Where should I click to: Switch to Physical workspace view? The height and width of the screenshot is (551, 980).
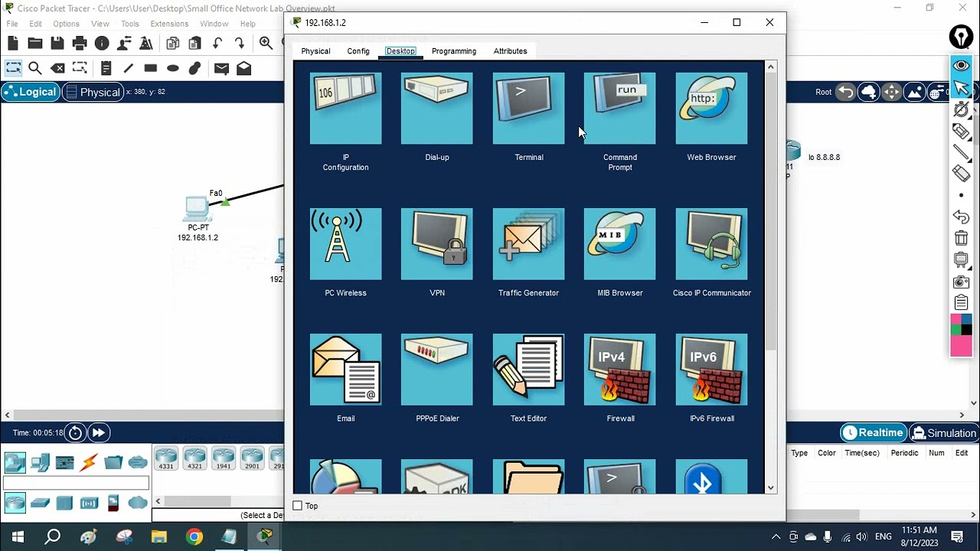(x=92, y=92)
